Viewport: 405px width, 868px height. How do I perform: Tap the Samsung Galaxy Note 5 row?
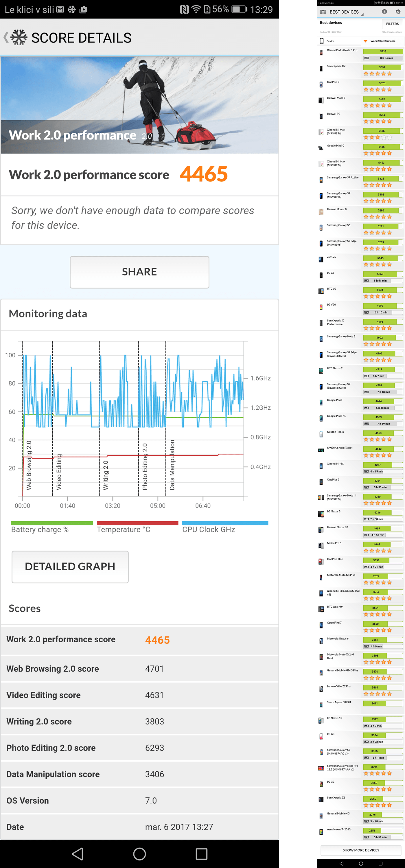click(x=360, y=340)
